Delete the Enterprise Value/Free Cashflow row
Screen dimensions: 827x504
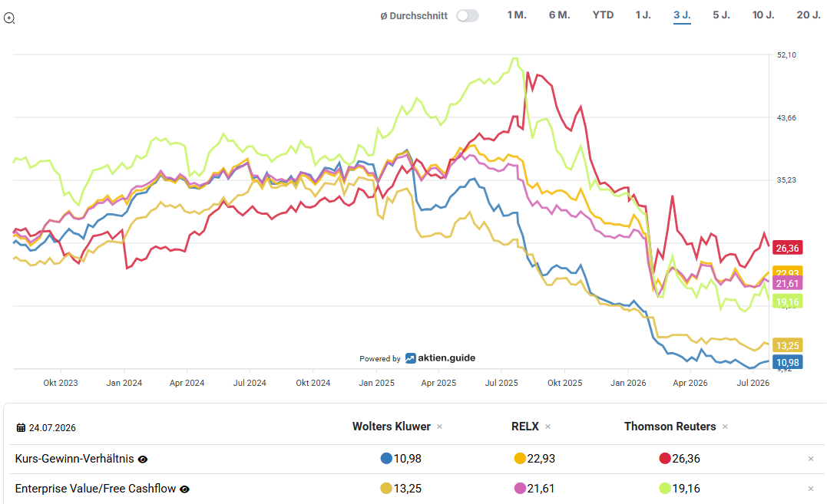811,489
